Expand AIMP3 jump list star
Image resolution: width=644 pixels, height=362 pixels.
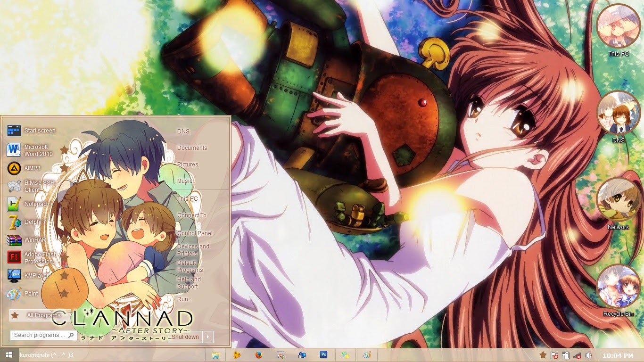64,168
